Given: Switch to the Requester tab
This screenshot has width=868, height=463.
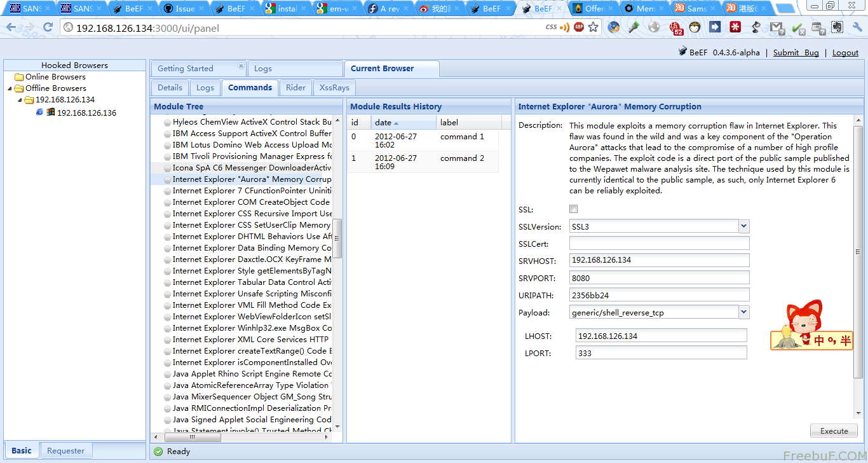Looking at the screenshot, I should point(66,450).
